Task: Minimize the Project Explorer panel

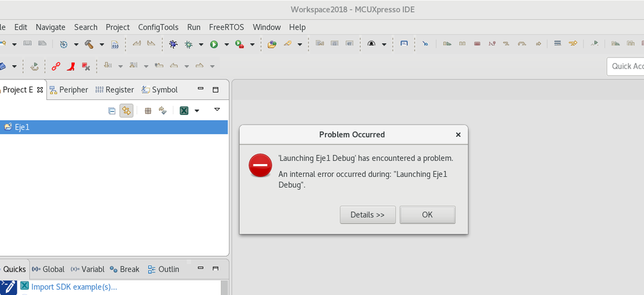Action: (x=201, y=89)
